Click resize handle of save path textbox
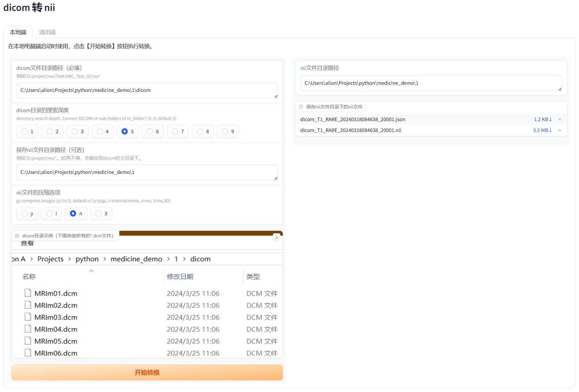579x392 pixels. (276, 178)
